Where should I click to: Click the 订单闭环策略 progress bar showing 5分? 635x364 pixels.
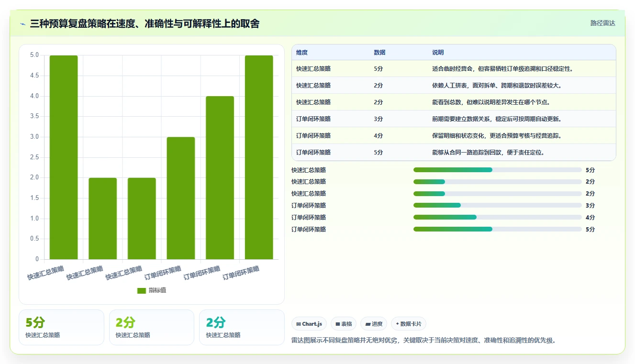pyautogui.click(x=498, y=230)
